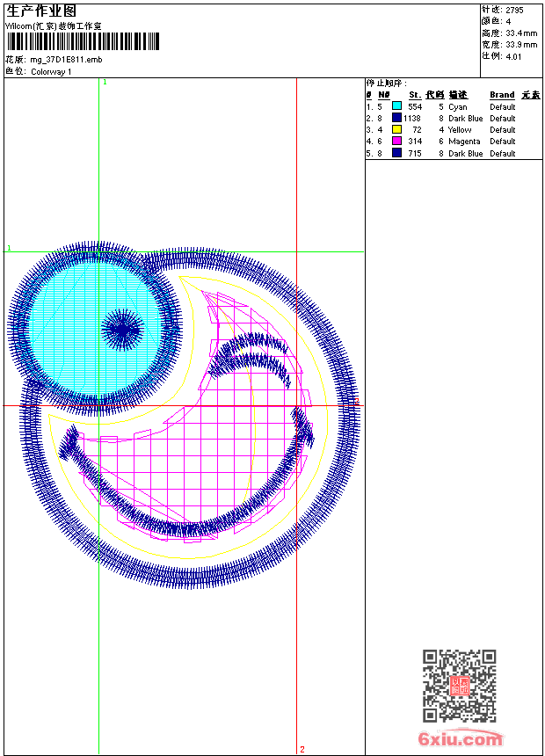545x756 pixels.
Task: Select the Yellow color swatch
Action: click(396, 130)
